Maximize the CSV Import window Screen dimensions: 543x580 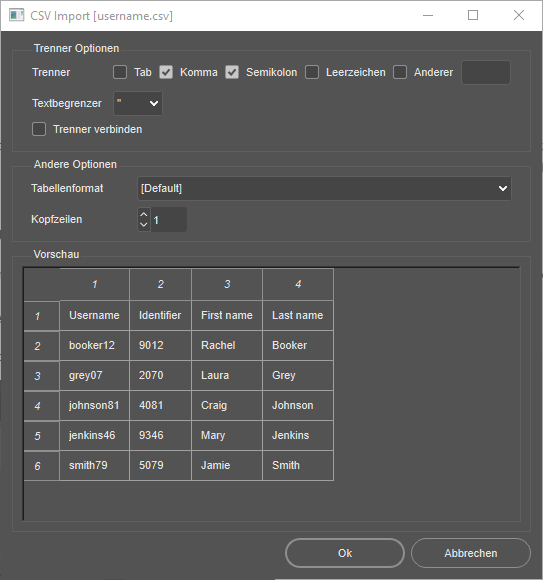473,16
